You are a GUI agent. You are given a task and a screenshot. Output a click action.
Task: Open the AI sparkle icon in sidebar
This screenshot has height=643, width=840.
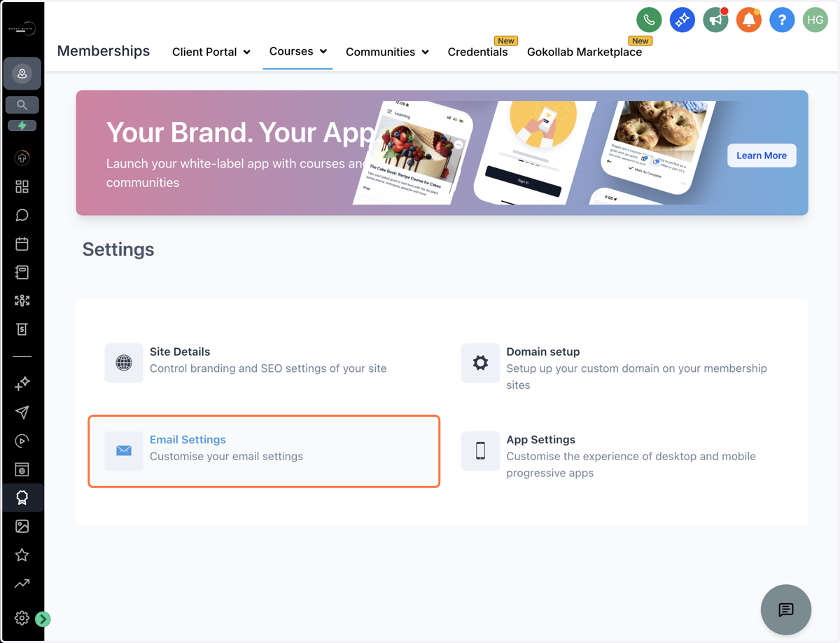point(22,384)
